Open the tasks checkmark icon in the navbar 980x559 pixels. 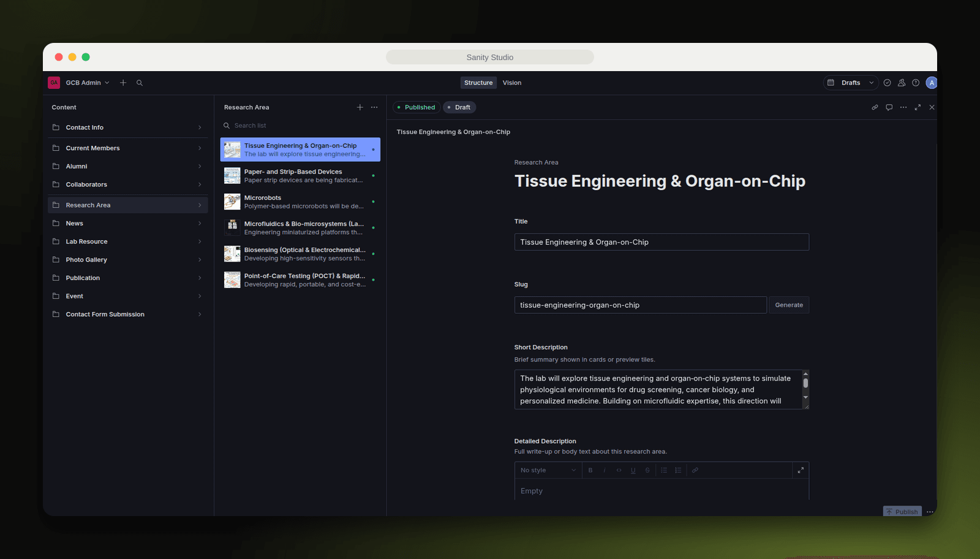tap(887, 83)
